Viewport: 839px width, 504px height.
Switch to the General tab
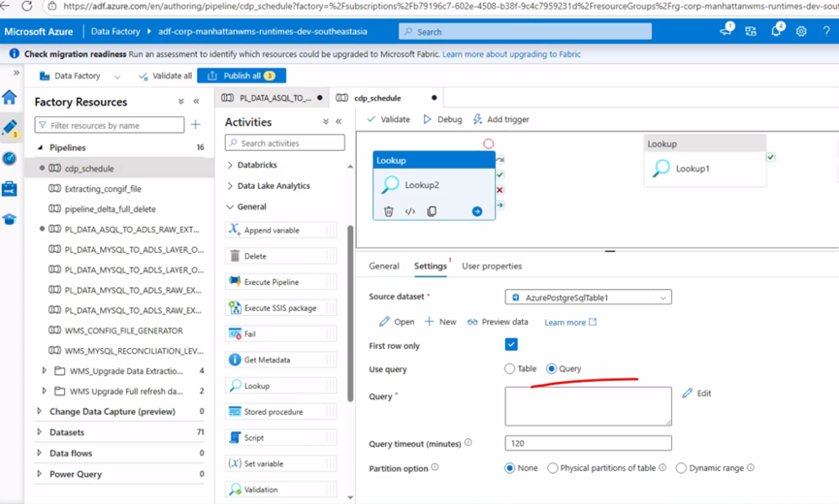point(384,266)
